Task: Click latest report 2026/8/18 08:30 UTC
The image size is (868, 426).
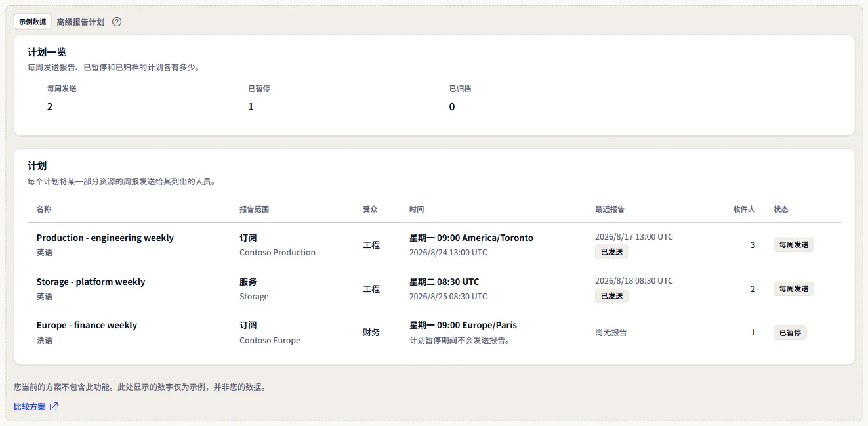Action: coord(634,280)
